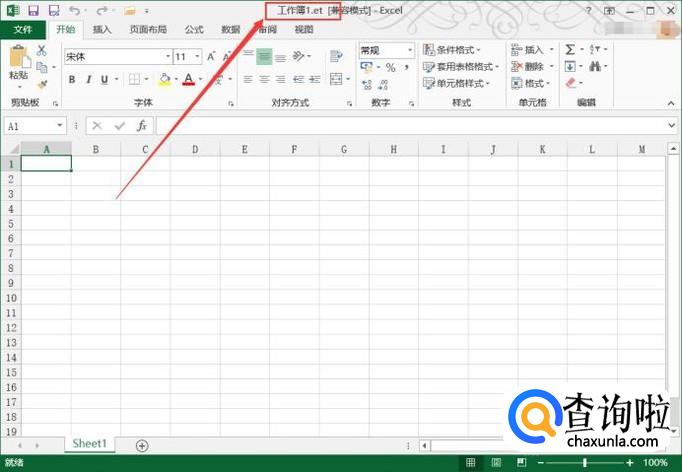Viewport: 682px width, 472px height.
Task: Click the Cut scissors icon
Action: click(x=42, y=50)
